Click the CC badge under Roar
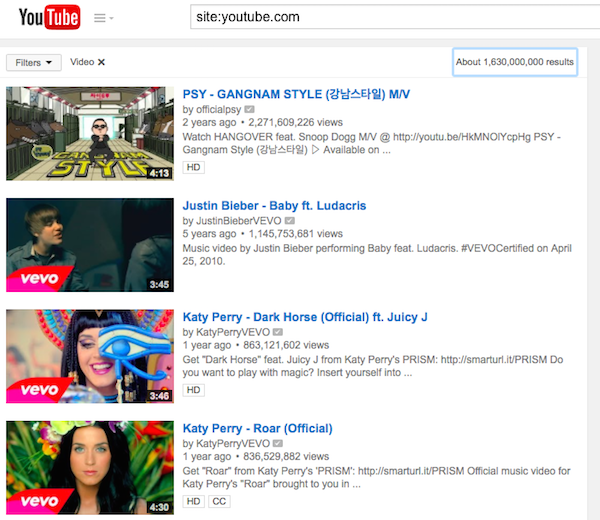 pyautogui.click(x=219, y=501)
